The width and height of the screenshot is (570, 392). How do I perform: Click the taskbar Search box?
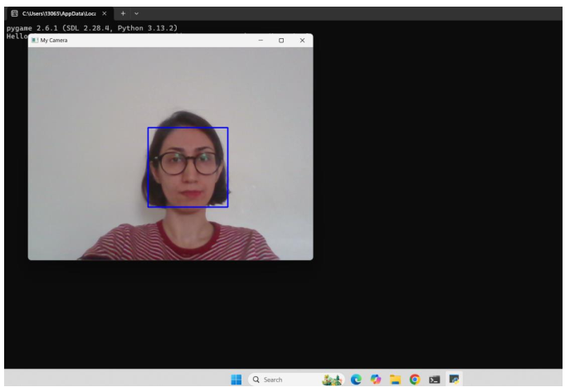point(274,380)
